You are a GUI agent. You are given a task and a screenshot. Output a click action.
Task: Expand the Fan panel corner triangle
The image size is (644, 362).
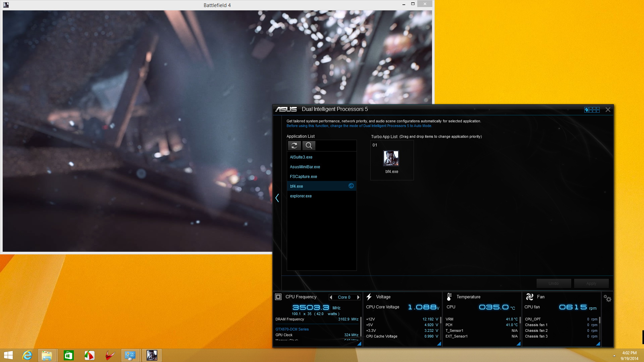[x=598, y=344]
